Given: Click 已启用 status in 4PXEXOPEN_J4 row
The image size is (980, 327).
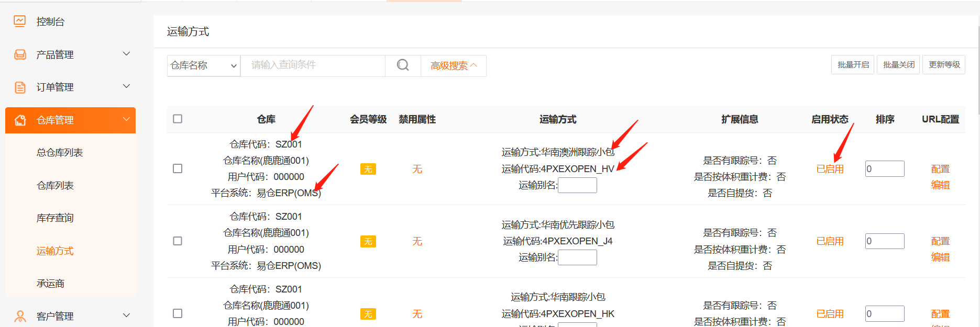Looking at the screenshot, I should pyautogui.click(x=830, y=241).
